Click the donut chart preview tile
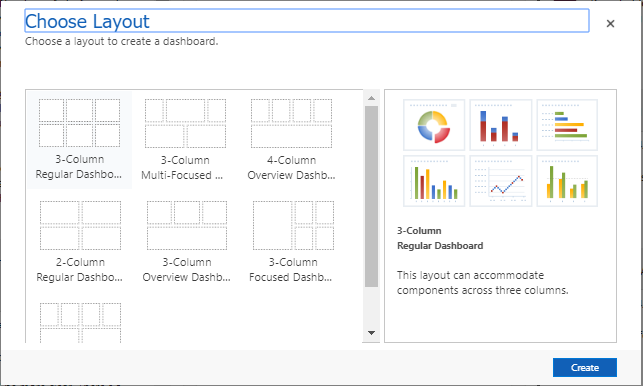The width and height of the screenshot is (643, 386). [434, 125]
